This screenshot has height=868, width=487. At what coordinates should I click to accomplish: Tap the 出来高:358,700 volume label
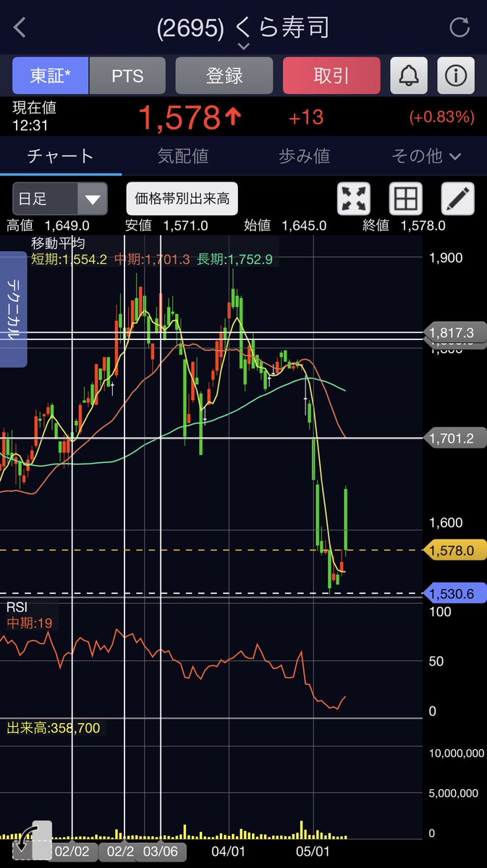(x=54, y=728)
